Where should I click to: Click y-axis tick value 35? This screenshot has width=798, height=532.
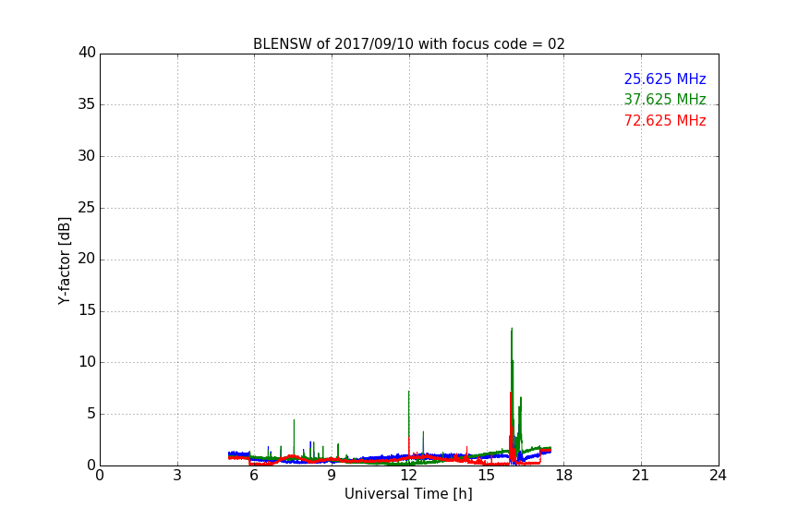point(87,104)
